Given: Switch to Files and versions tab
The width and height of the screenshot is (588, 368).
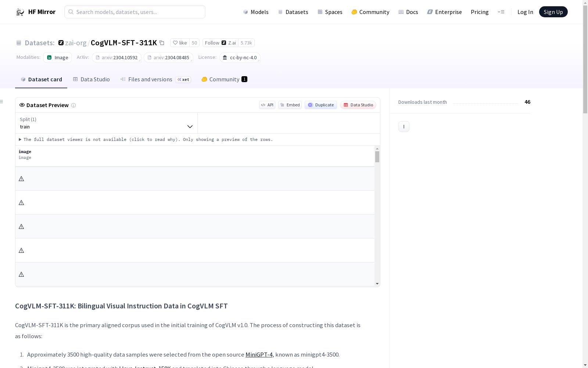Looking at the screenshot, I should [x=155, y=79].
